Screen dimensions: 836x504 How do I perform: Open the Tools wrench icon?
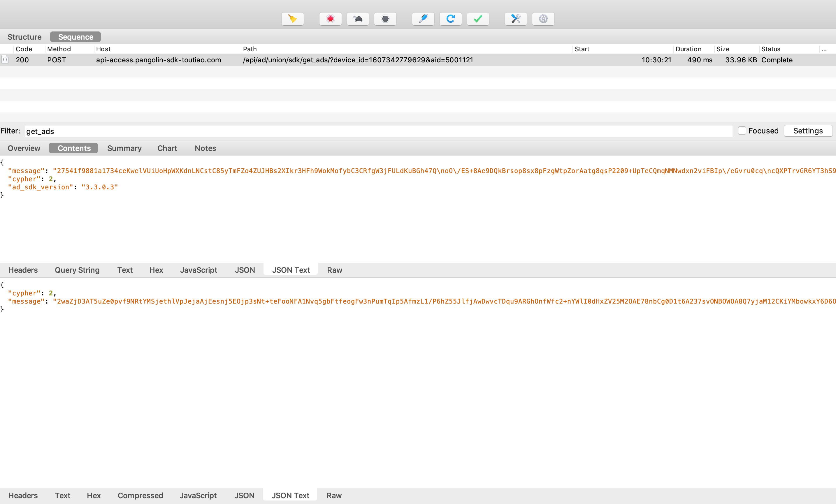[515, 19]
